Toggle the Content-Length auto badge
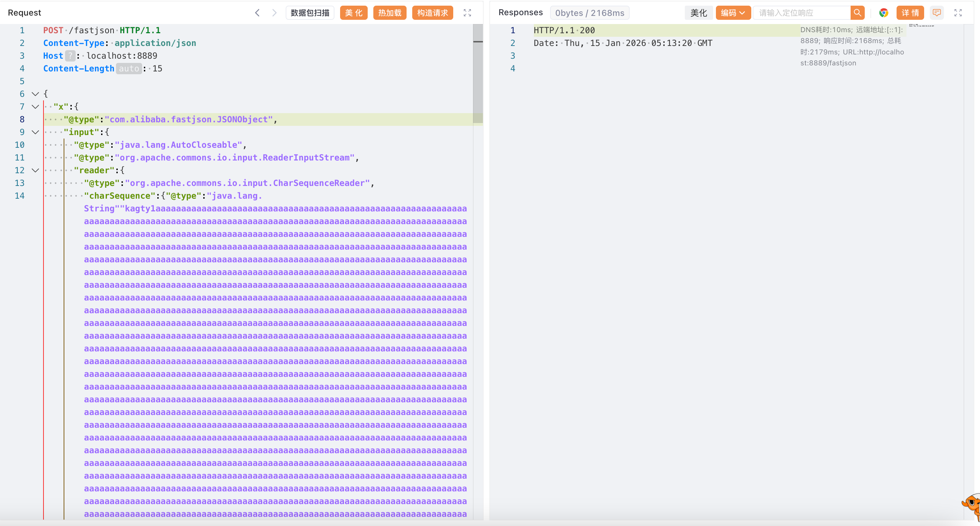Screen dimensions: 980x526 click(129, 69)
